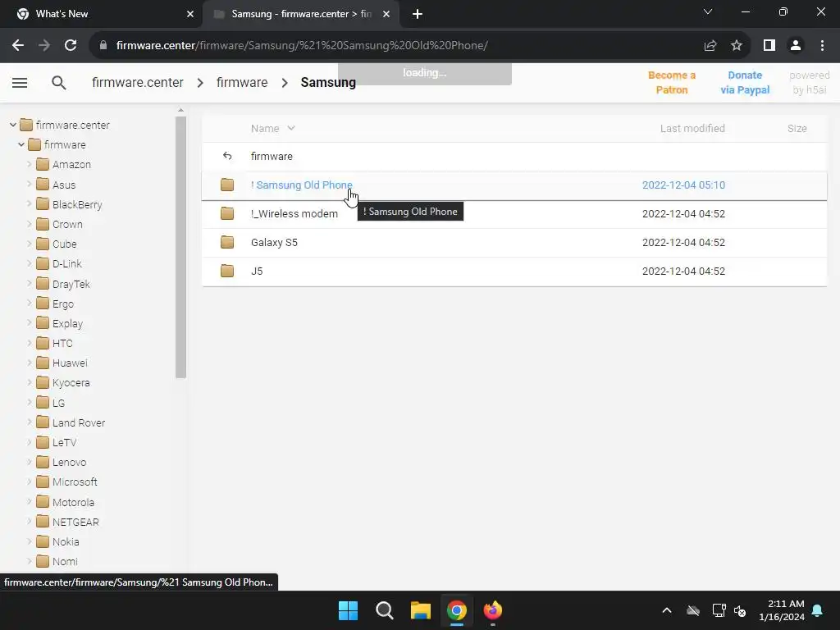The image size is (840, 630).
Task: Sort by Last modified column
Action: 692,128
